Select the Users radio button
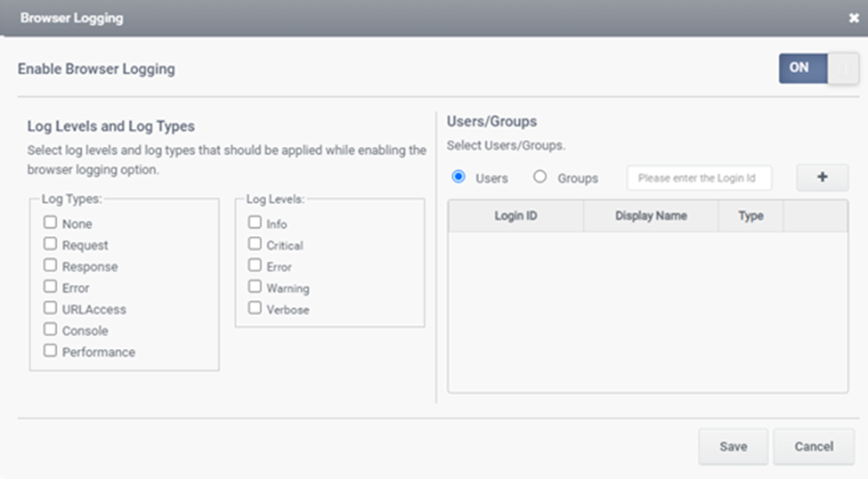Screen dimensions: 868x479 (459, 177)
